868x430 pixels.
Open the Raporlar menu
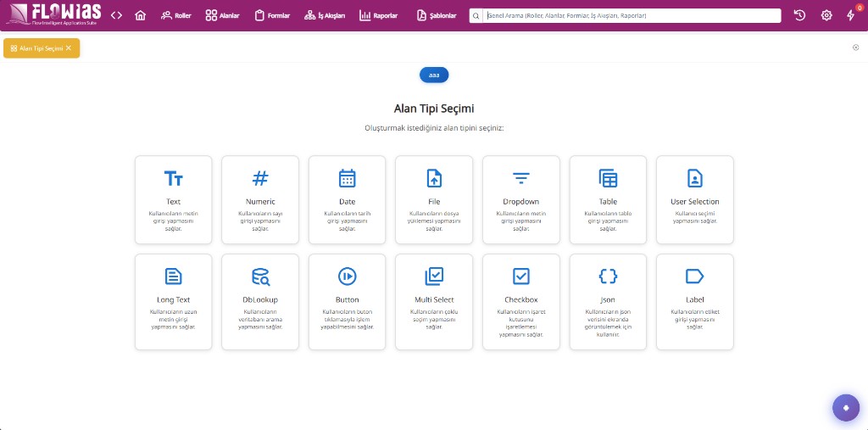(x=379, y=15)
